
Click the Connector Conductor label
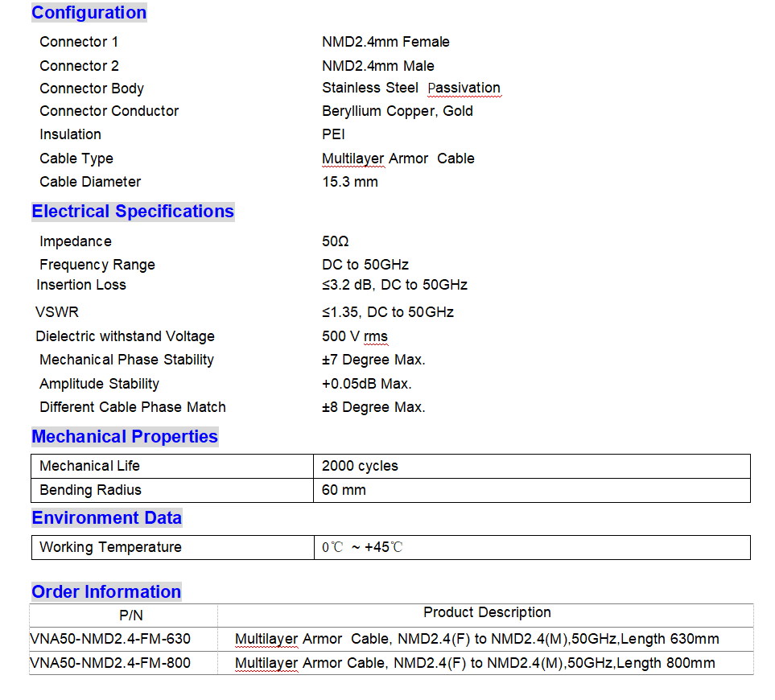click(109, 111)
